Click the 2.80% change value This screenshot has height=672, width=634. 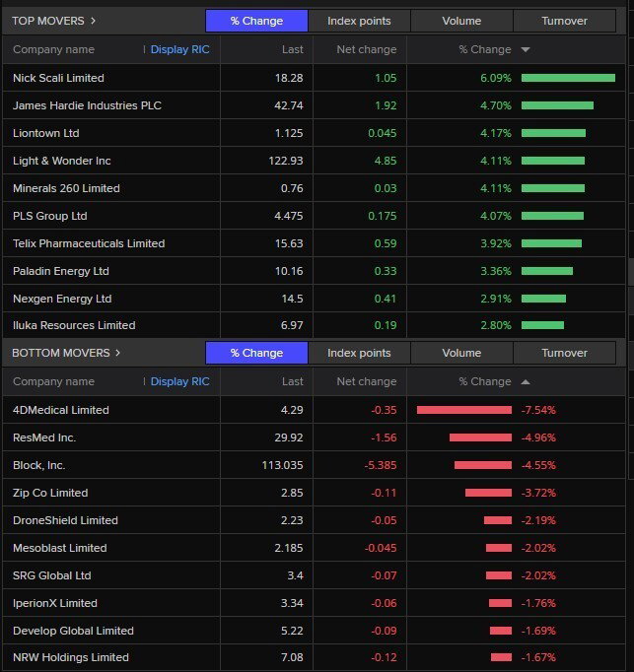pos(495,325)
